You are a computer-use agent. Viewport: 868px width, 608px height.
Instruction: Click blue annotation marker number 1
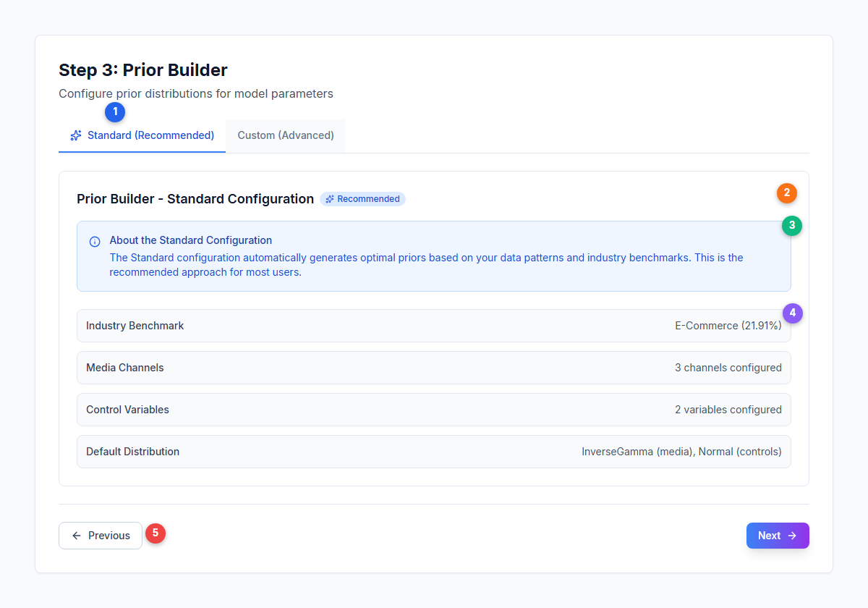point(115,112)
